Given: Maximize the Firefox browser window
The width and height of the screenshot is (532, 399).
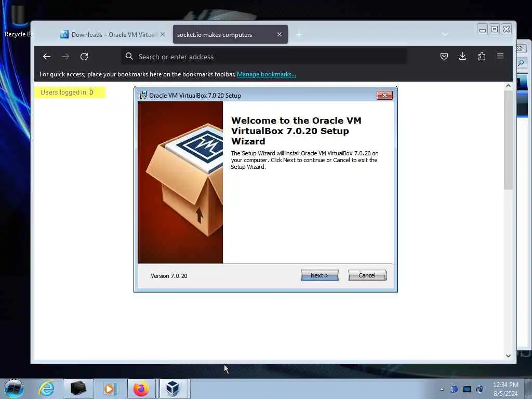Looking at the screenshot, I should pos(495,30).
